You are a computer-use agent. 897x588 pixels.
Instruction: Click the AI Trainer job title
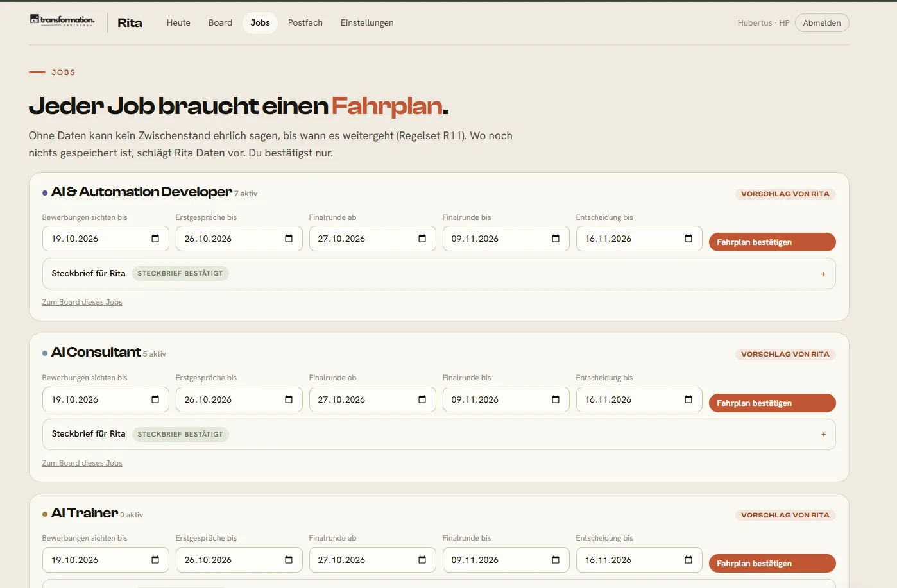pyautogui.click(x=85, y=513)
